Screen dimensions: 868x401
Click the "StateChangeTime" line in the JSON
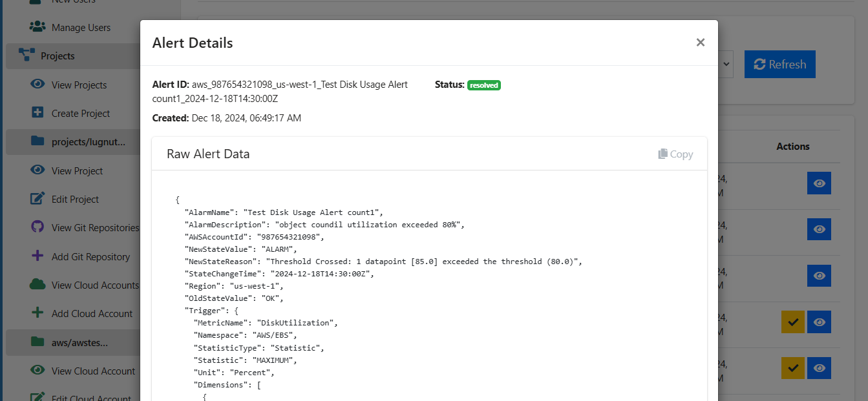(x=279, y=274)
